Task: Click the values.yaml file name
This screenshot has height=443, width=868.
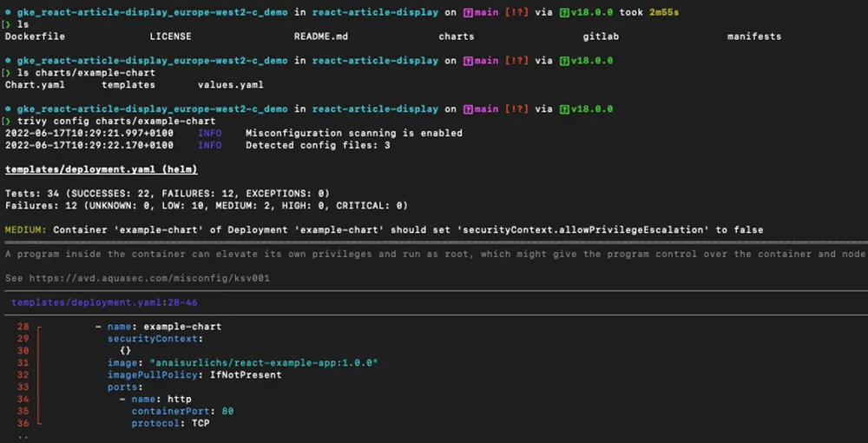Action: tap(230, 85)
